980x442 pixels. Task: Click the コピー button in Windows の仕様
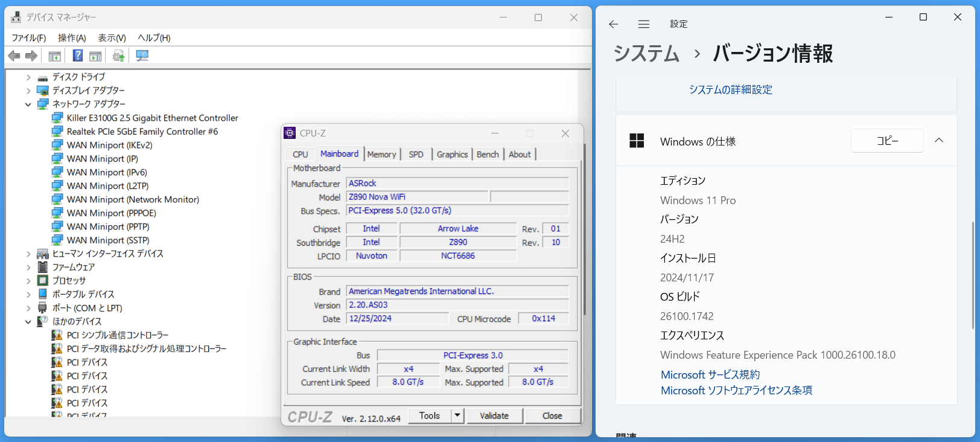(887, 141)
